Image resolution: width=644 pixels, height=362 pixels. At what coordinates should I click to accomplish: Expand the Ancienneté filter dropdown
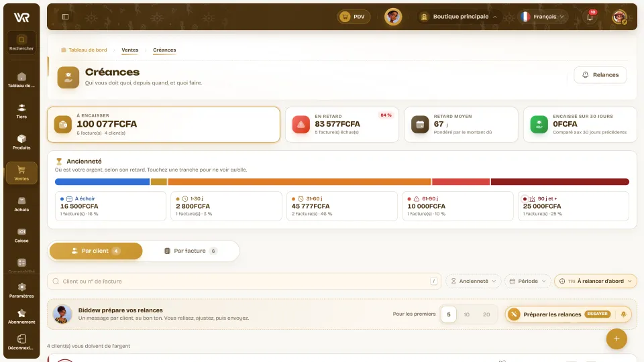click(x=473, y=281)
